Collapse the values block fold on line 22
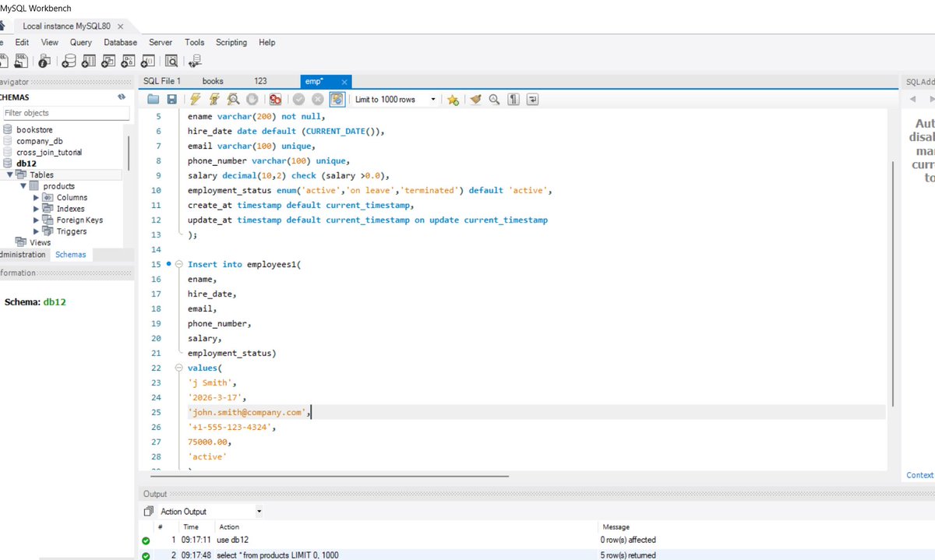 (x=180, y=368)
